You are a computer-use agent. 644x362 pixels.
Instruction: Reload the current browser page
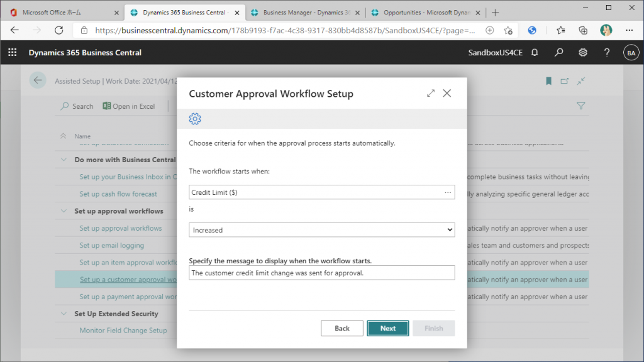pyautogui.click(x=59, y=30)
